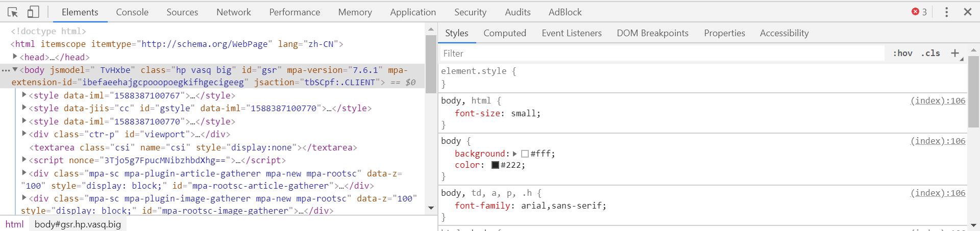Add a new style rule with plus icon
Viewport: 980px width, 231px height.
pyautogui.click(x=955, y=53)
